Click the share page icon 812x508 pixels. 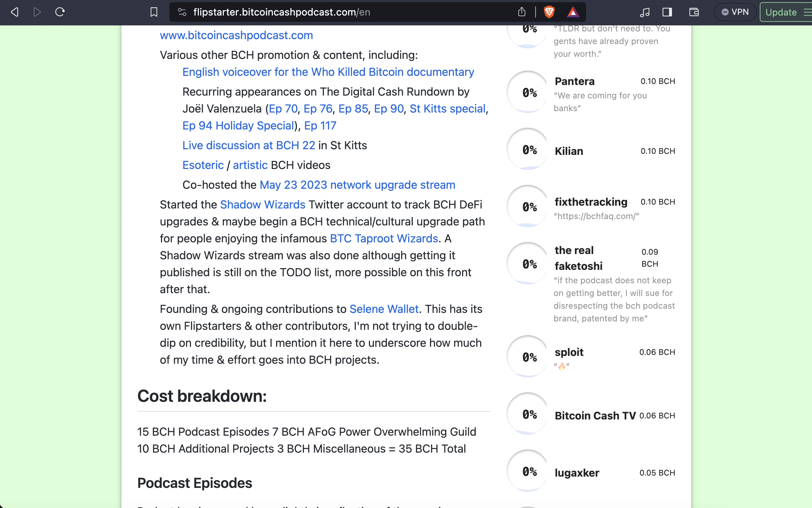click(521, 12)
